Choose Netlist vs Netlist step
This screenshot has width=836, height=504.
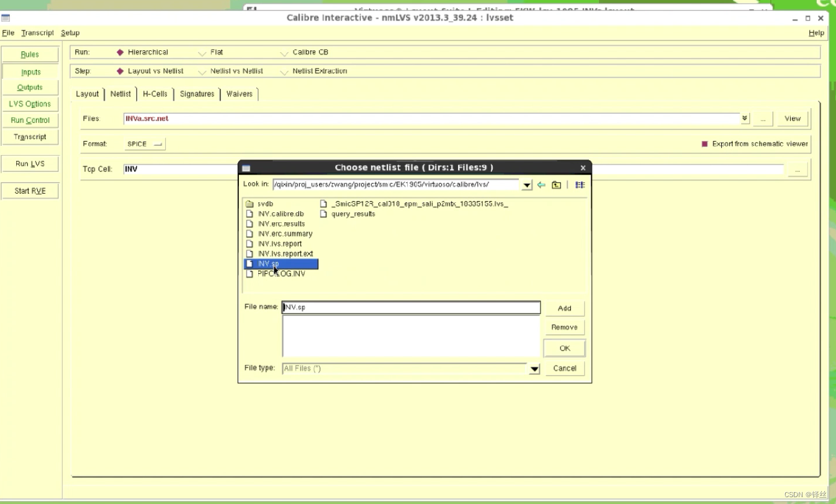[230, 71]
